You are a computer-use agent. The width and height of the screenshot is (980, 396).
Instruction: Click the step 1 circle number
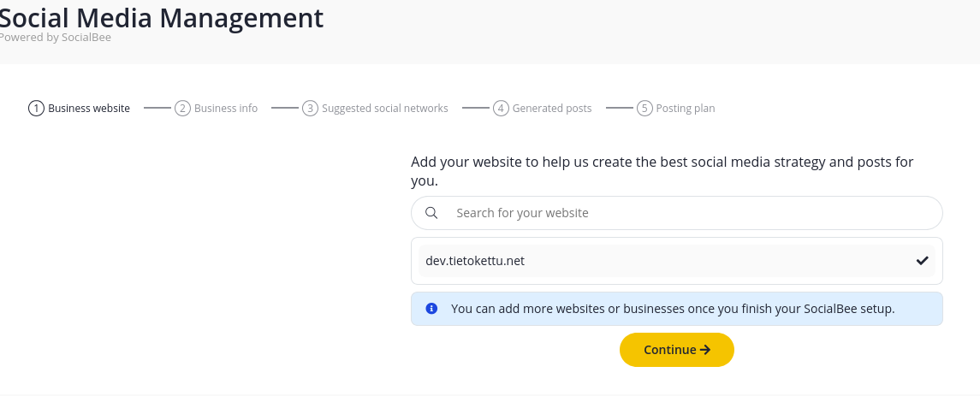click(36, 109)
